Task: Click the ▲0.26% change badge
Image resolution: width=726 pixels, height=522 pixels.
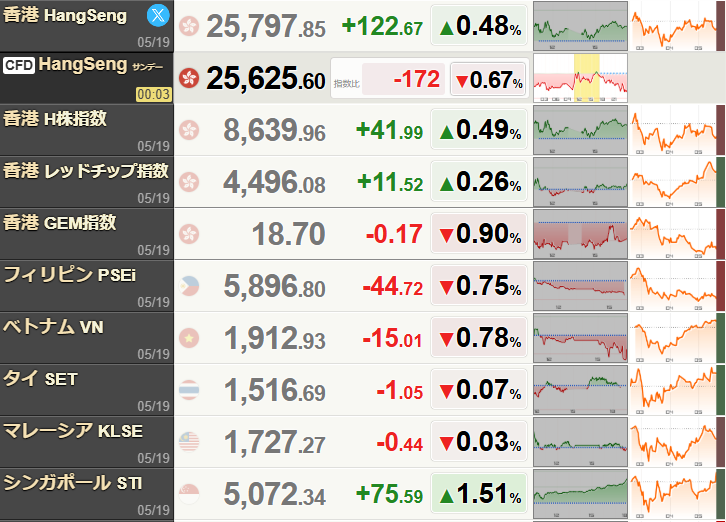Action: pyautogui.click(x=479, y=181)
